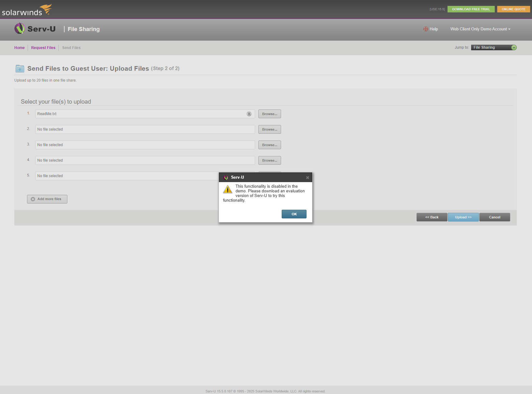Close the Serv-U dialog with X
This screenshot has width=532, height=394.
click(x=307, y=177)
